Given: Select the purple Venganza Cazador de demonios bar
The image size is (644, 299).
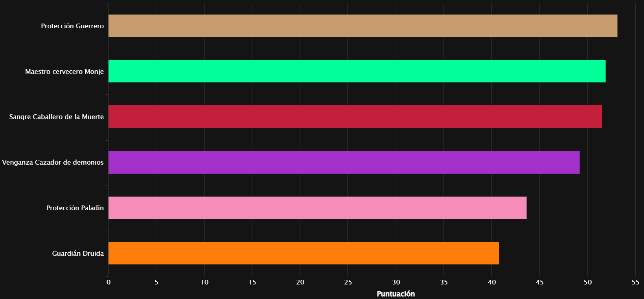Looking at the screenshot, I should pyautogui.click(x=344, y=162).
